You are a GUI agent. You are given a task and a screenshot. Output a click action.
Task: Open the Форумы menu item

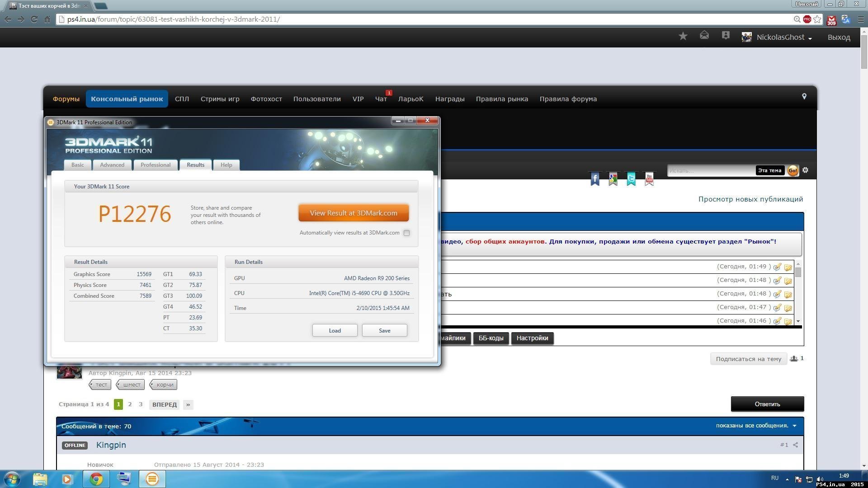[x=66, y=99]
